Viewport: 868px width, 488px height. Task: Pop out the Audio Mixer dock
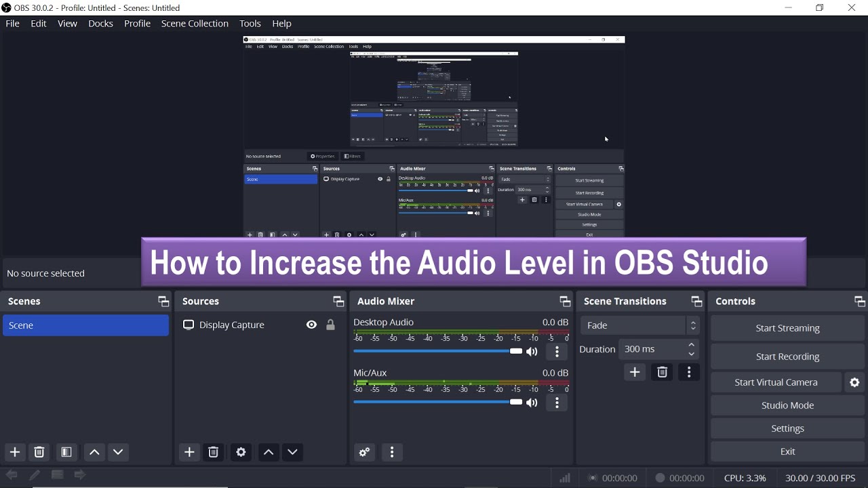tap(564, 302)
